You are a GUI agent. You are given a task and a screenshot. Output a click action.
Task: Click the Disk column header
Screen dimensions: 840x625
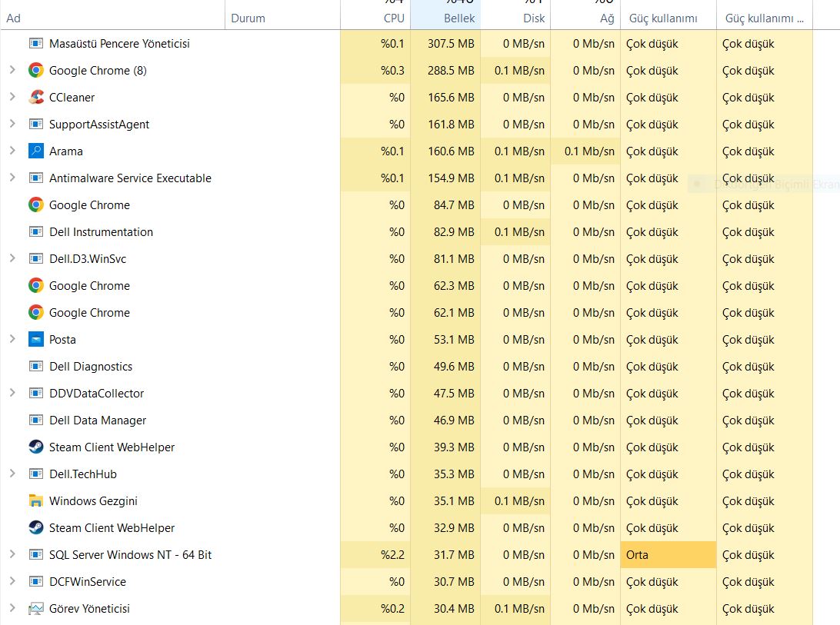(534, 18)
